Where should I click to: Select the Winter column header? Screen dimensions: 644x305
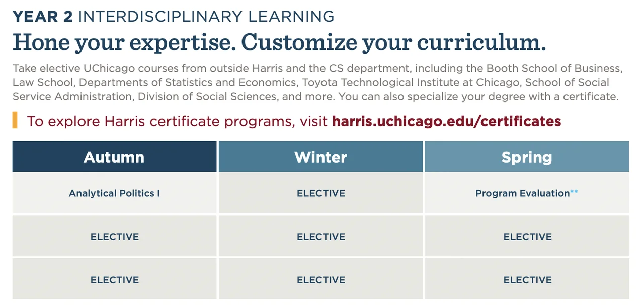[x=320, y=157]
